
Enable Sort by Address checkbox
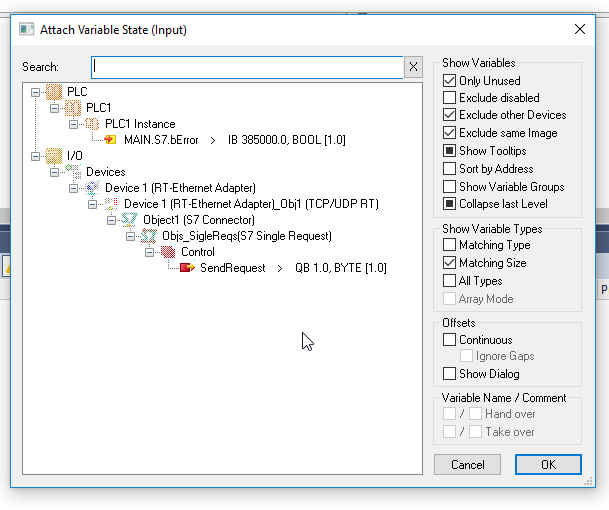pyautogui.click(x=449, y=169)
